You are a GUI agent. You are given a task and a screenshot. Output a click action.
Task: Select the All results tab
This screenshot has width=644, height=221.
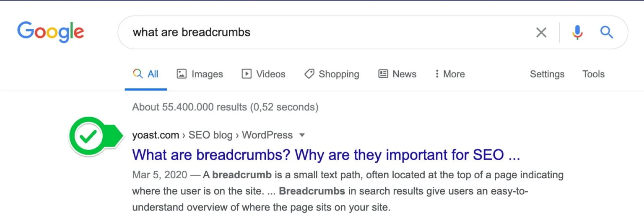pos(145,74)
